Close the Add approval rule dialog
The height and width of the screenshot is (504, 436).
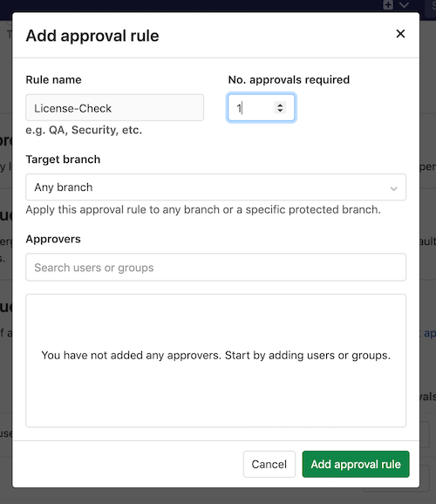point(400,34)
